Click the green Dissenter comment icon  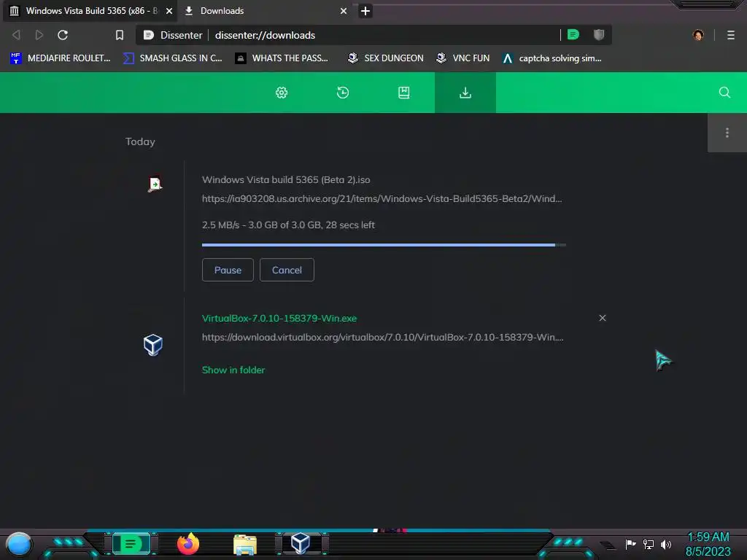[573, 34]
